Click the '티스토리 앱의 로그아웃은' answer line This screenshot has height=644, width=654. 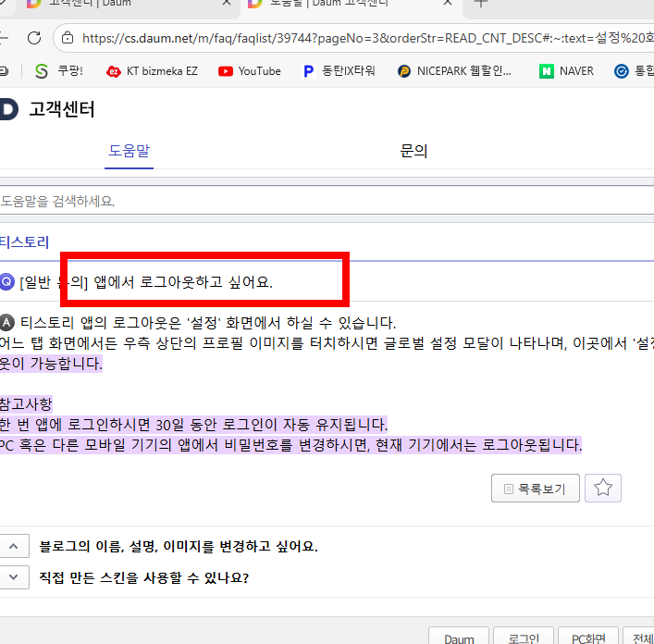(208, 322)
